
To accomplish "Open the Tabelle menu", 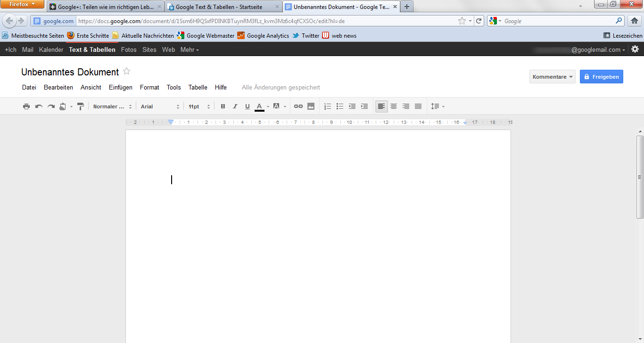I will coord(198,87).
